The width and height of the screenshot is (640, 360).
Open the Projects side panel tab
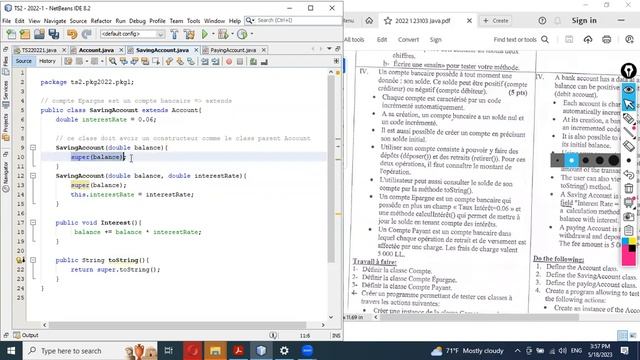[x=6, y=127]
